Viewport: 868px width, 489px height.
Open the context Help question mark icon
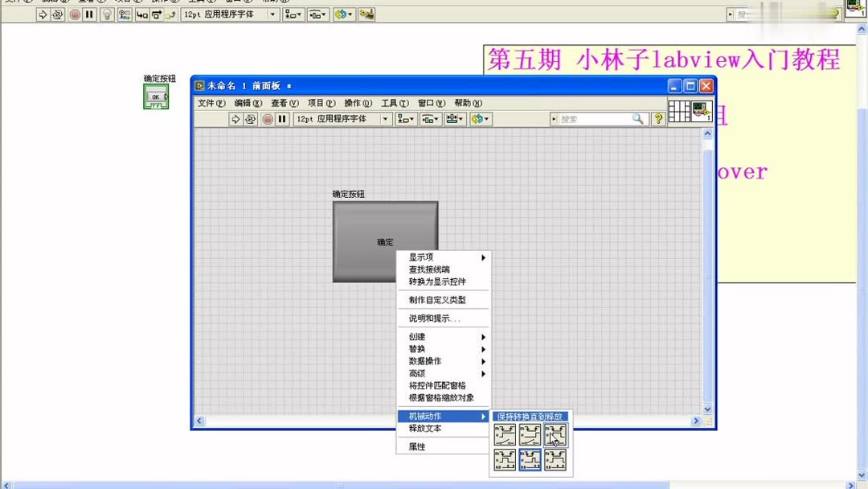click(x=659, y=118)
